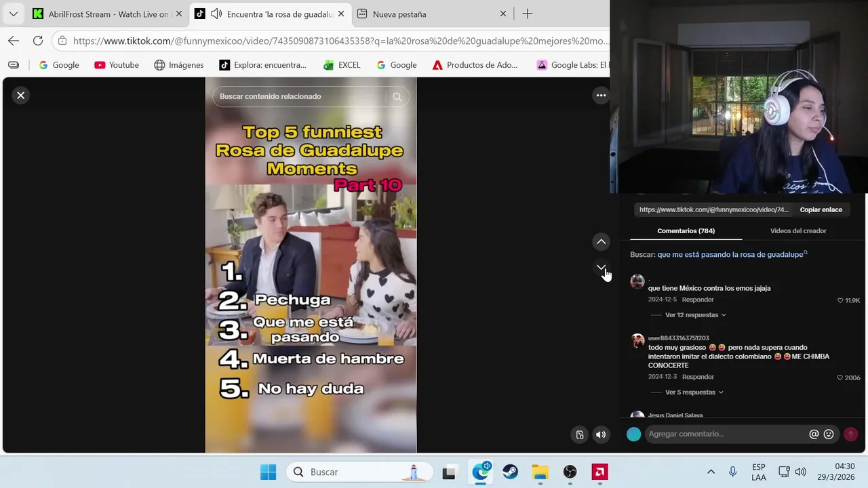Go to the next video with the down chevron
868x488 pixels.
[x=601, y=268]
